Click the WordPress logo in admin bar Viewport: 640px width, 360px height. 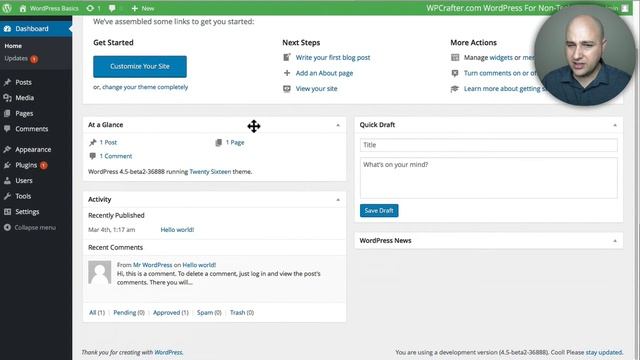[x=7, y=8]
